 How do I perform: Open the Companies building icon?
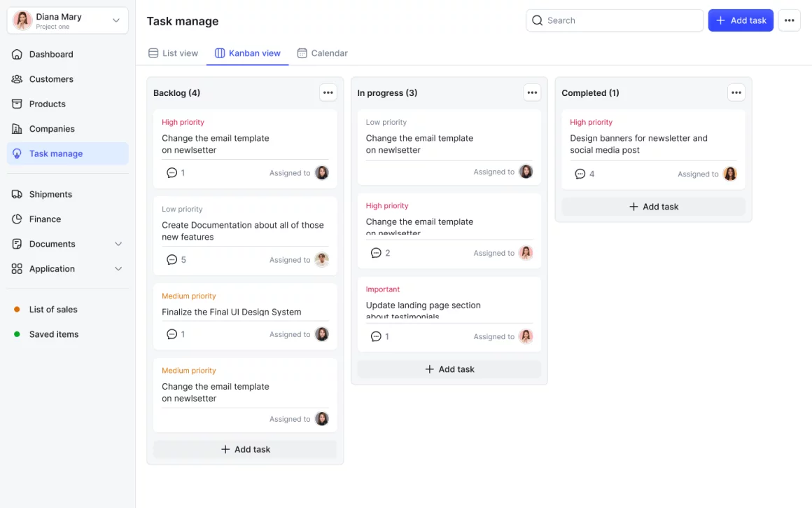17,129
